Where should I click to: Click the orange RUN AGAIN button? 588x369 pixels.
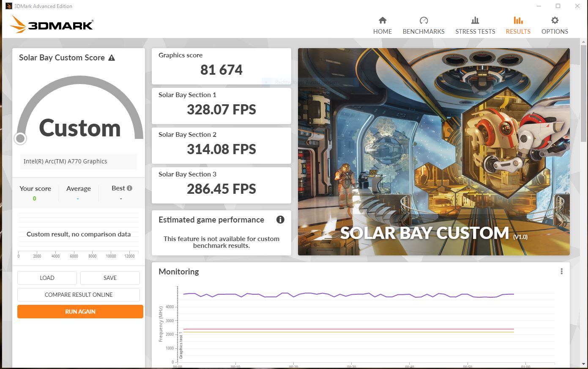pos(80,312)
